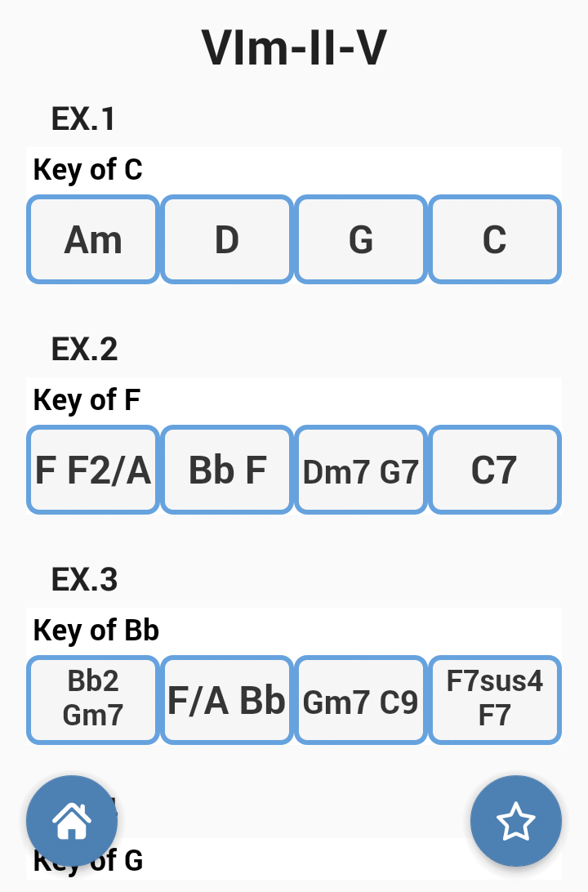Click the VIm-II-V page title

point(294,49)
